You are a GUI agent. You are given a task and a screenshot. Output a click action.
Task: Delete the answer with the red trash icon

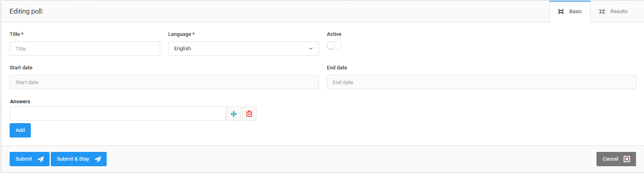coord(249,114)
